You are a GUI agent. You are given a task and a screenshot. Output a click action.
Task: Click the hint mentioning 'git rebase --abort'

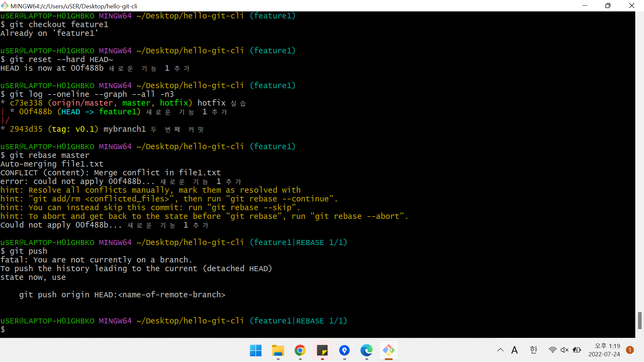[204, 216]
